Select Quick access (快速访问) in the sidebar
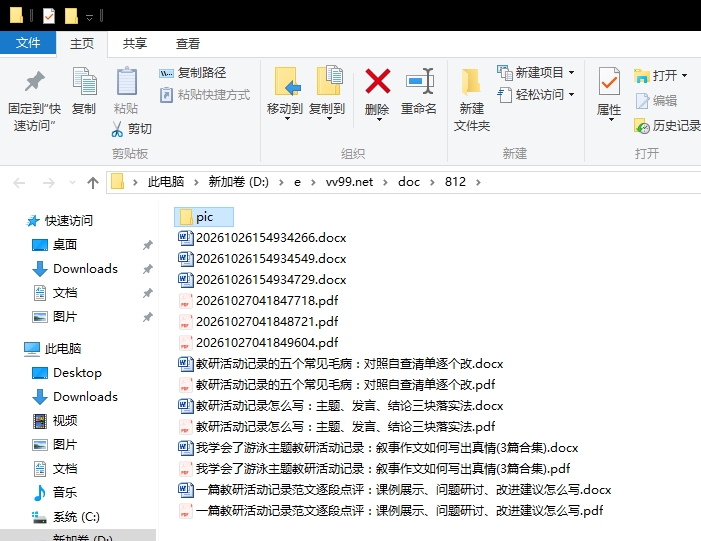Screen dimensions: 701x541 (59, 220)
